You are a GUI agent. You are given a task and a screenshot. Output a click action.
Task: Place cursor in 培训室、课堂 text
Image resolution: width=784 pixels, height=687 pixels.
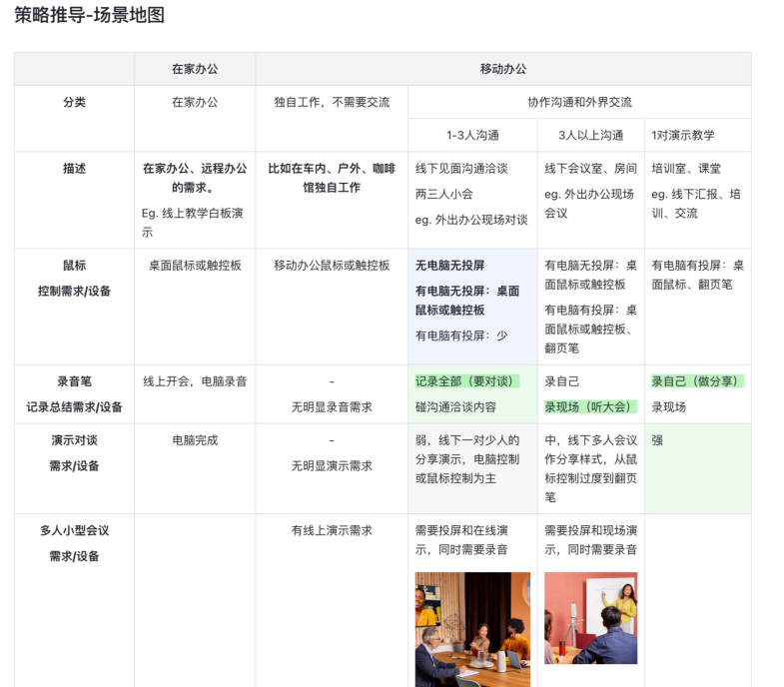pyautogui.click(x=686, y=169)
